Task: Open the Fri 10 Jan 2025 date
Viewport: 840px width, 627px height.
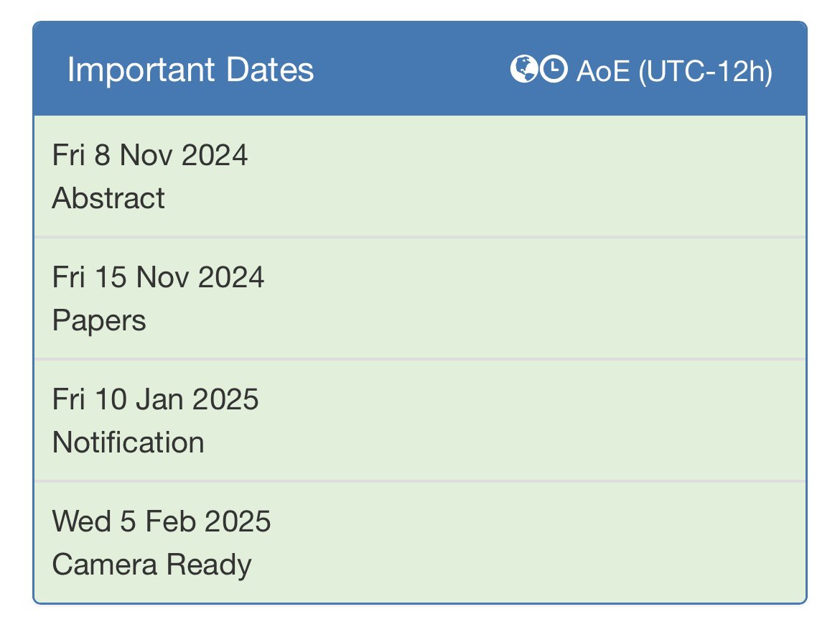Action: click(155, 400)
